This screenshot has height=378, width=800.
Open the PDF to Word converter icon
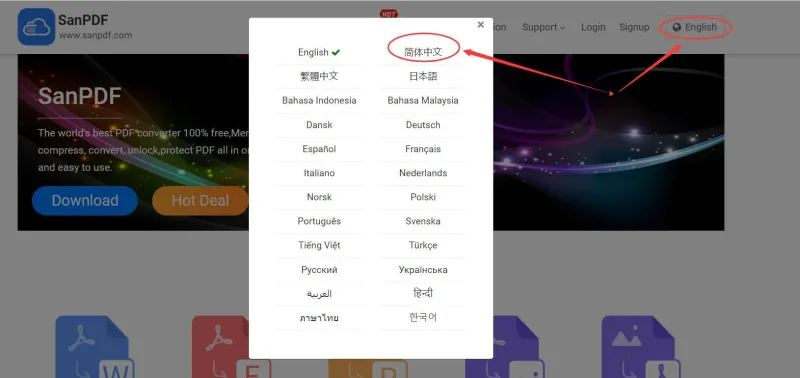pos(95,346)
